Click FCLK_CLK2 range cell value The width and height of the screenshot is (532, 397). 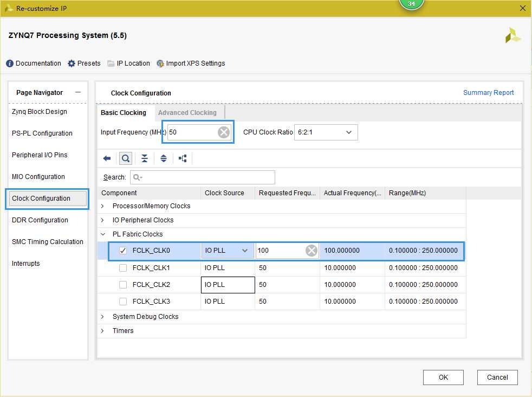(x=423, y=285)
